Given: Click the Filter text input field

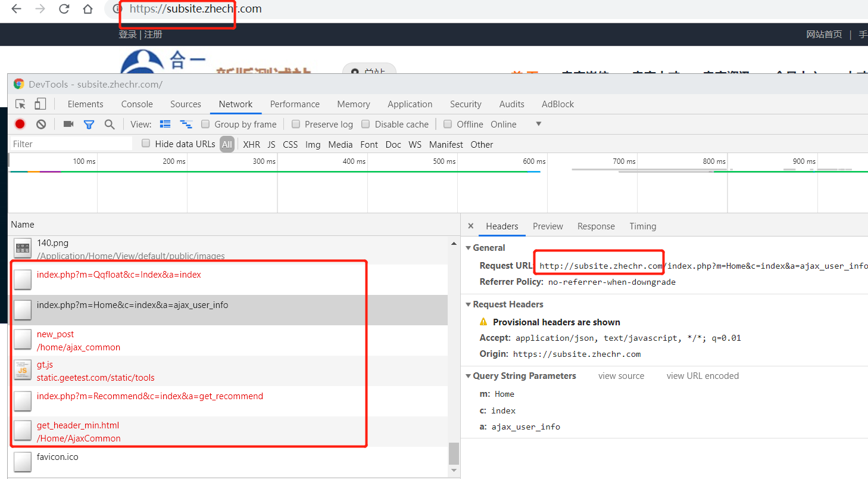Looking at the screenshot, I should (x=71, y=144).
